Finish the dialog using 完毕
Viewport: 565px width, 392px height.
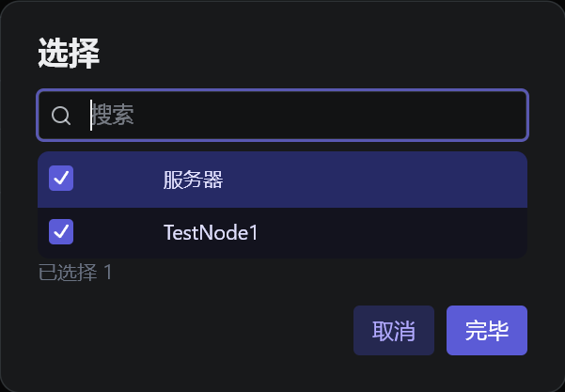click(x=487, y=331)
